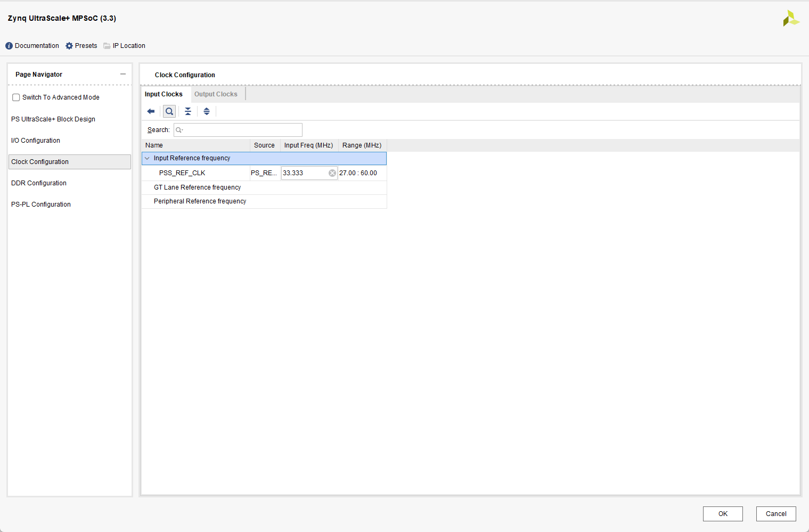Confirm with the OK button
Viewport: 809px width, 532px height.
click(x=723, y=514)
